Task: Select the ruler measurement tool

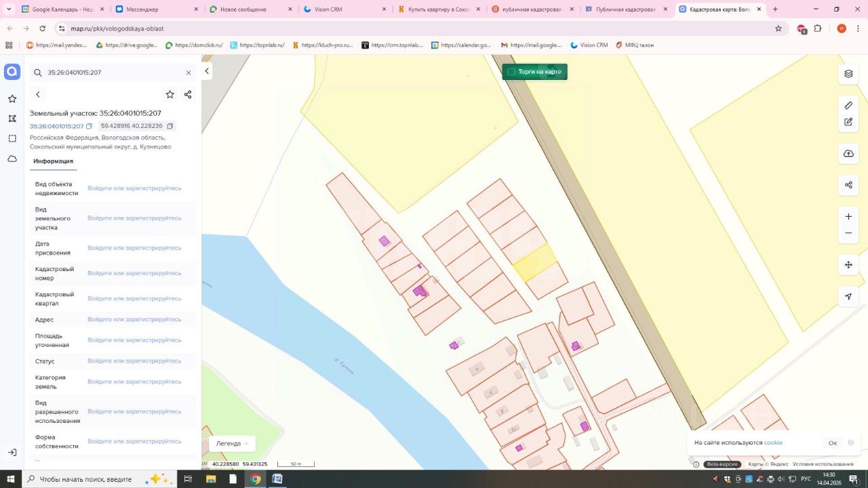Action: pos(848,105)
